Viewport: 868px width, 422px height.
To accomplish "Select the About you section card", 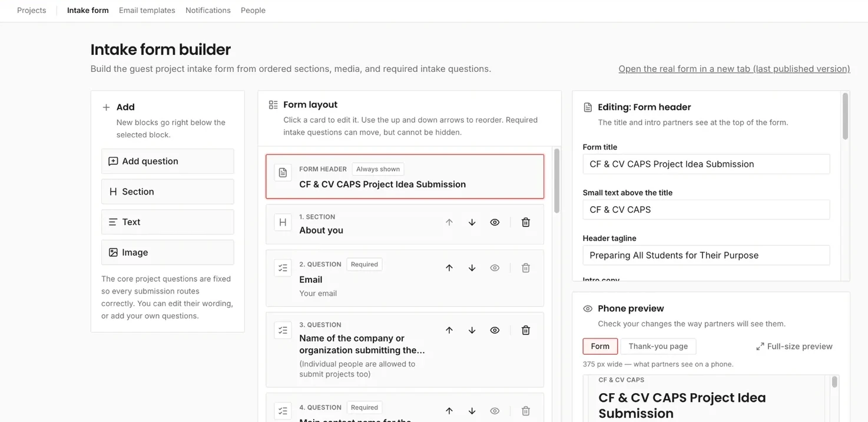I will (x=405, y=224).
